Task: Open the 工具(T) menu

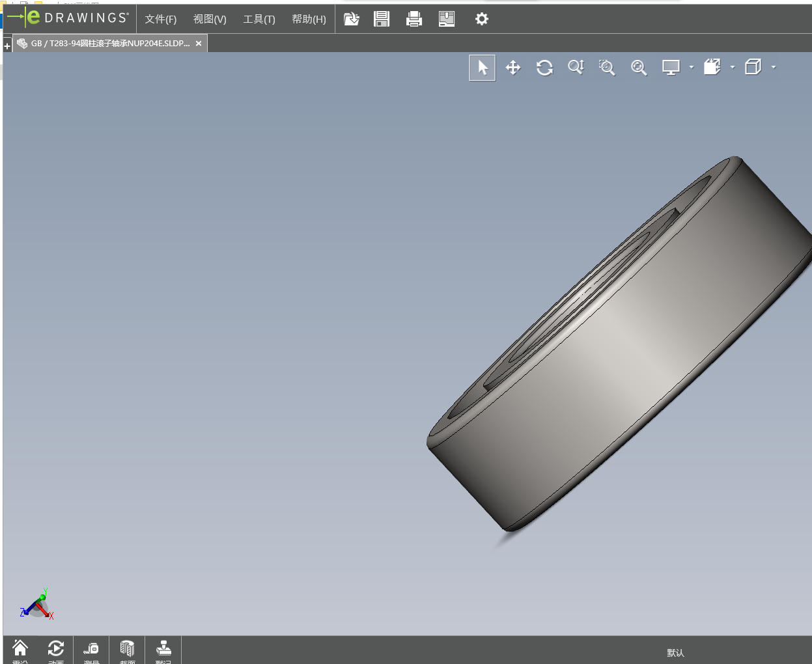Action: (259, 20)
